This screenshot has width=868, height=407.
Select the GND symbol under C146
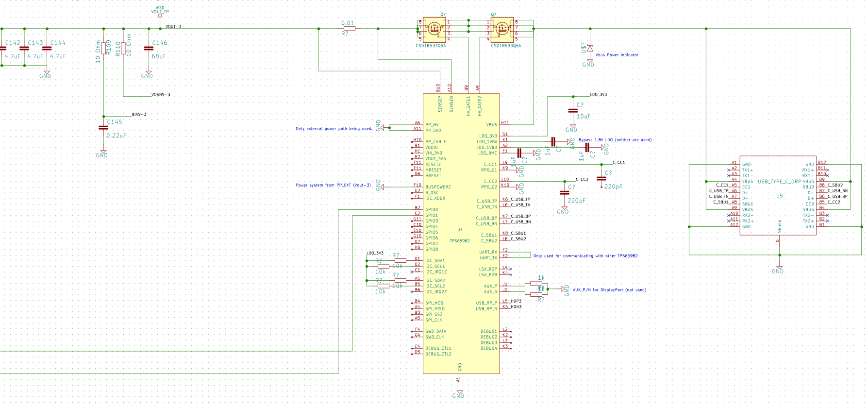pos(148,74)
